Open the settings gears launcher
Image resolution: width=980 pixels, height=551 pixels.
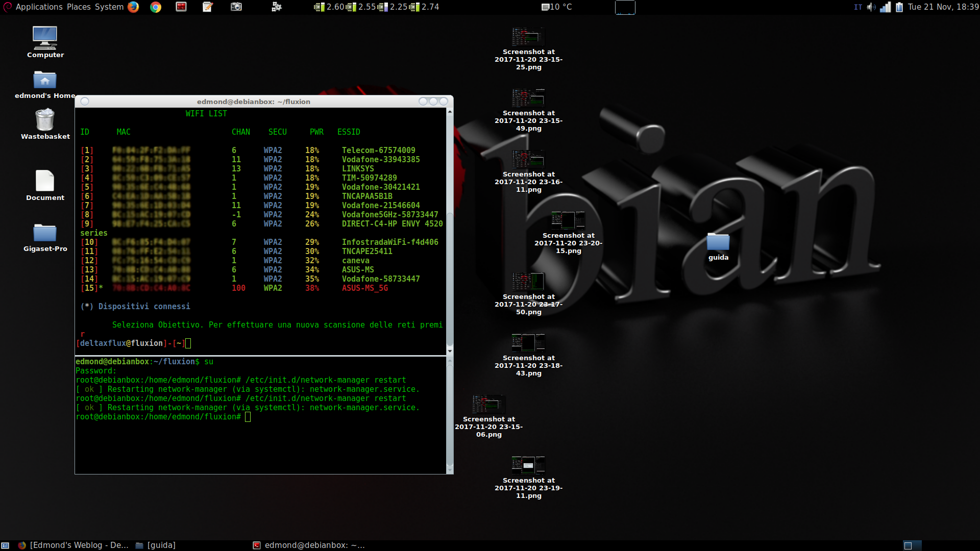click(x=276, y=7)
